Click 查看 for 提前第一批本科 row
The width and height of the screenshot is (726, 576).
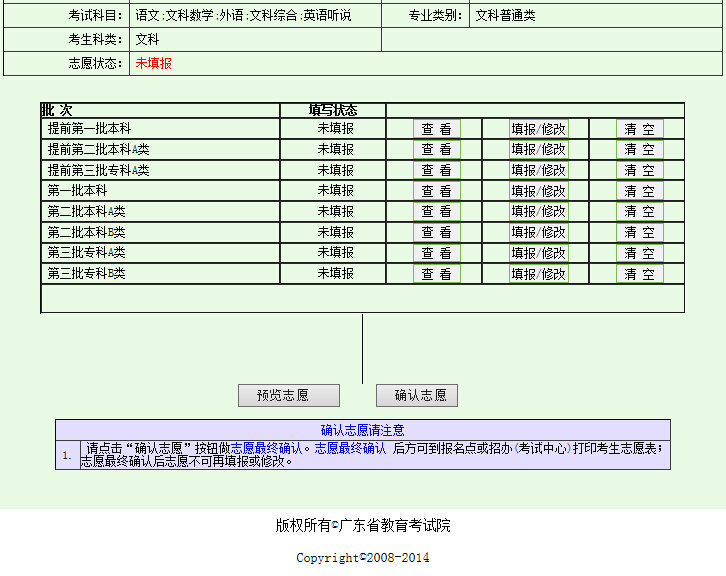coord(436,129)
